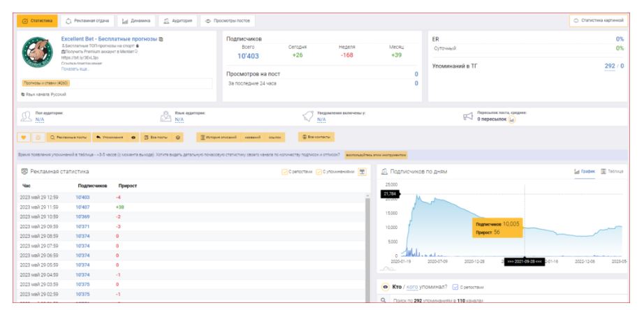
Task: Click the Рекламная статистика table scrollbar
Action: pyautogui.click(x=367, y=249)
